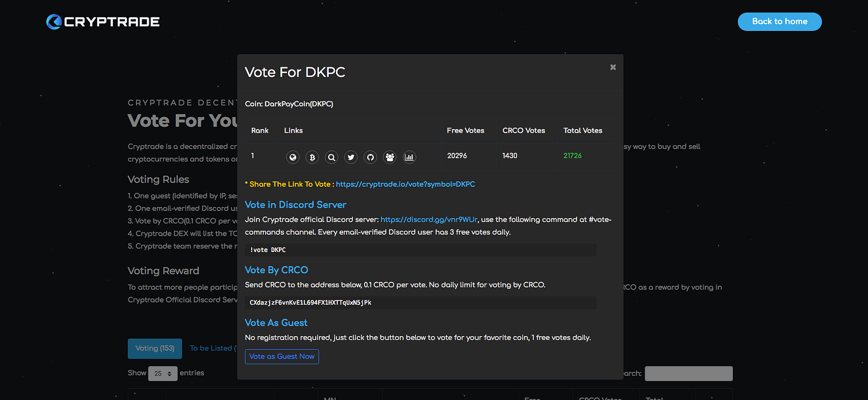Open the Bitcoin forum link icon
Viewport: 868px width, 400px height.
pos(312,157)
